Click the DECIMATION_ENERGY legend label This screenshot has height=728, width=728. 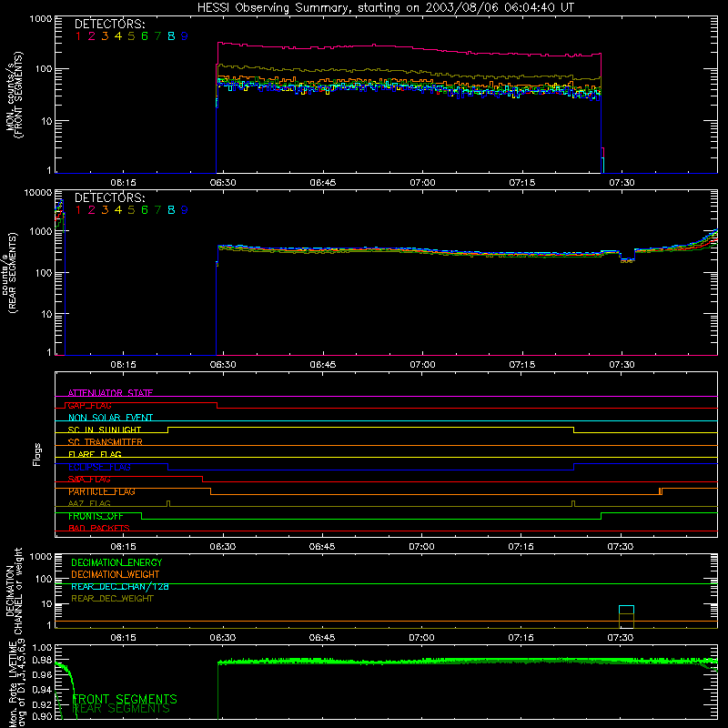coord(116,562)
